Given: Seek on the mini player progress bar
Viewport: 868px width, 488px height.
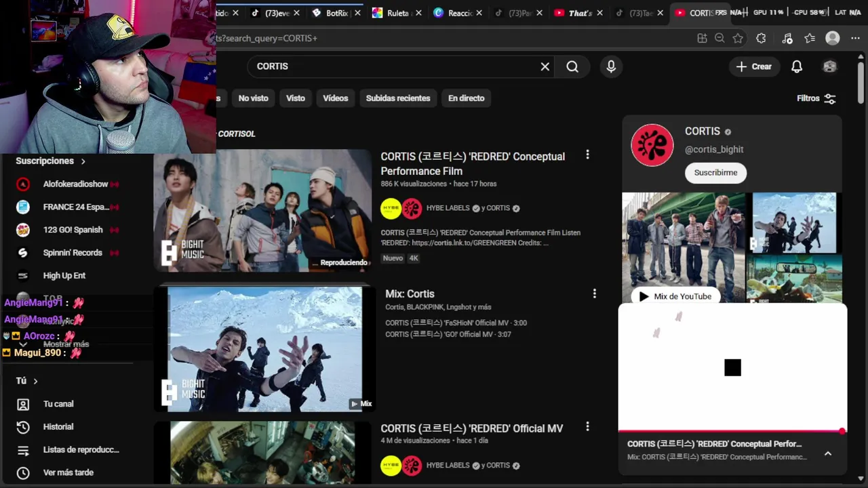Looking at the screenshot, I should pyautogui.click(x=732, y=430).
